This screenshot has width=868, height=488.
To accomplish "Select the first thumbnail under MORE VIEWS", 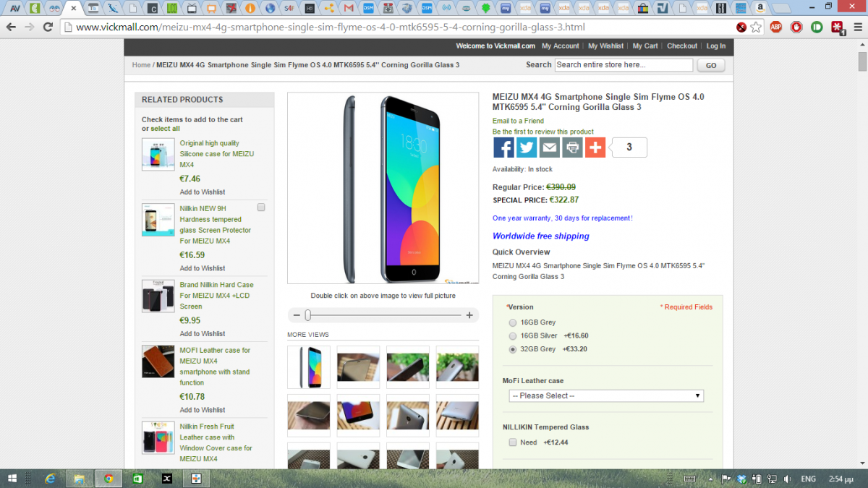I will point(309,367).
